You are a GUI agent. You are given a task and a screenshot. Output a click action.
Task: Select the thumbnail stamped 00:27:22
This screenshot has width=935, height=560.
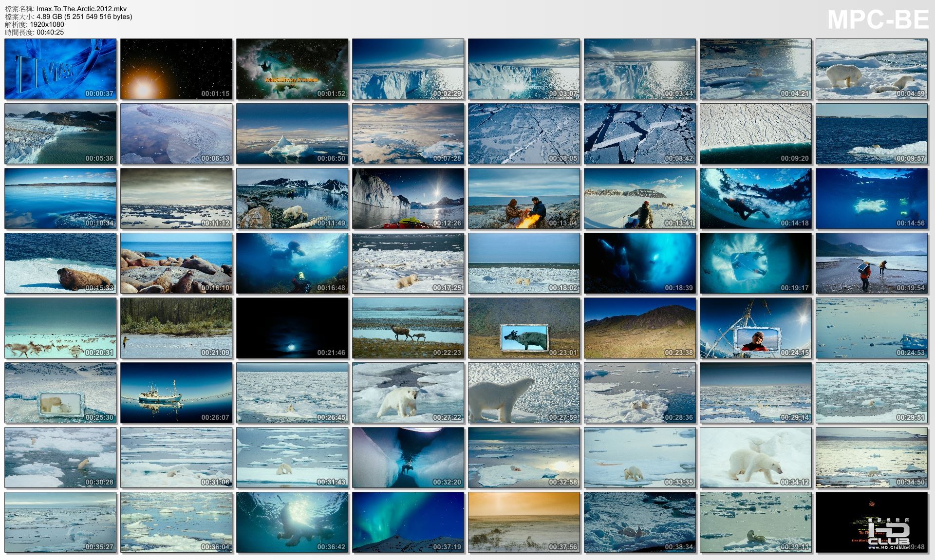408,393
